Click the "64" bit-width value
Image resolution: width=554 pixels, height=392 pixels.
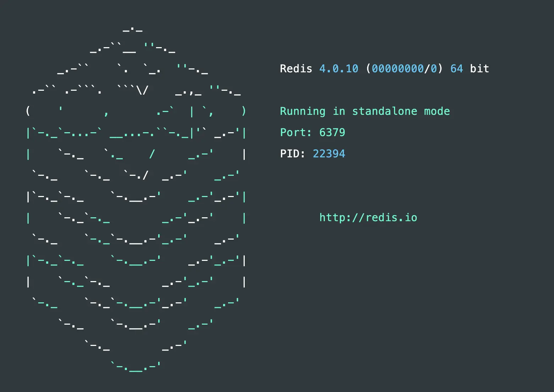tap(457, 69)
